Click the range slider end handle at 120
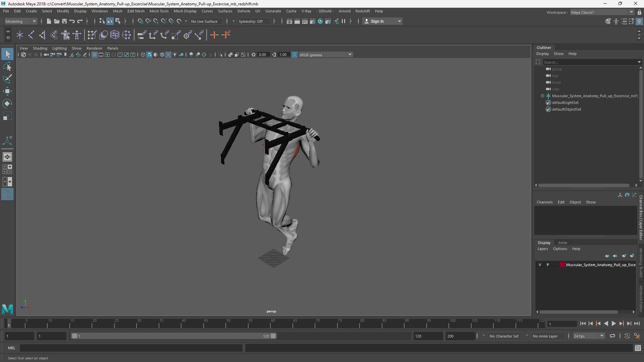The height and width of the screenshot is (362, 644). (273, 336)
